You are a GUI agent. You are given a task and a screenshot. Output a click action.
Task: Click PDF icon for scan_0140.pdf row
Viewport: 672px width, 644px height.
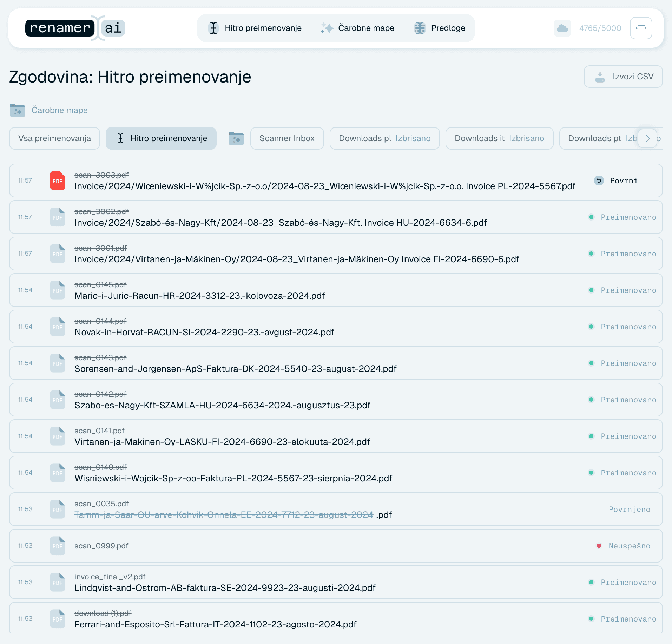pos(58,473)
